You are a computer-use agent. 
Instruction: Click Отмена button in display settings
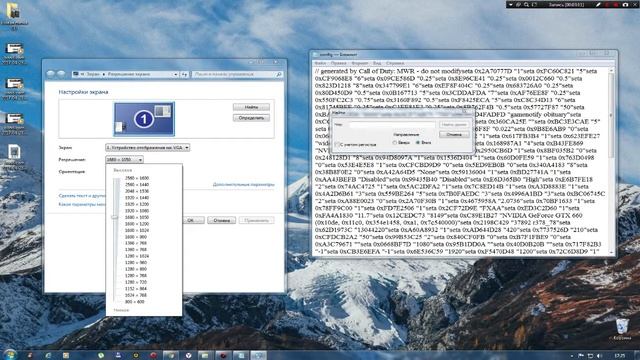[x=221, y=220]
